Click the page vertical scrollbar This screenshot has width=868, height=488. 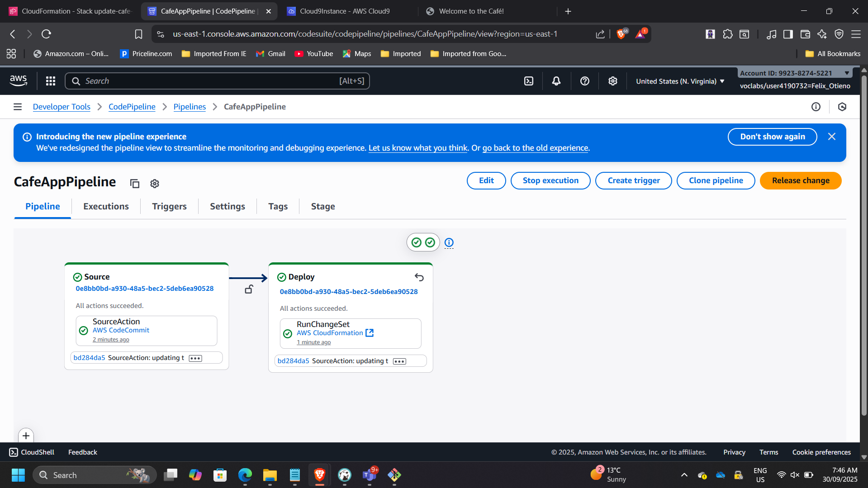pyautogui.click(x=863, y=244)
